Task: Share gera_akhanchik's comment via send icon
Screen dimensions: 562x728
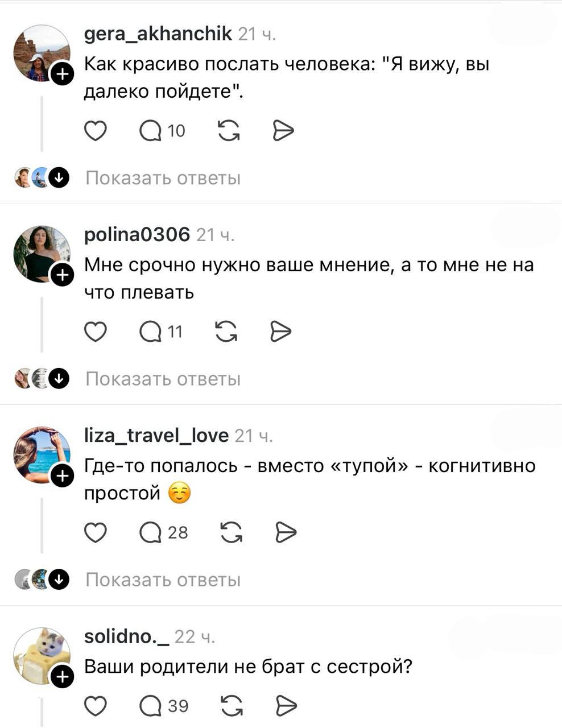Action: pos(283,131)
